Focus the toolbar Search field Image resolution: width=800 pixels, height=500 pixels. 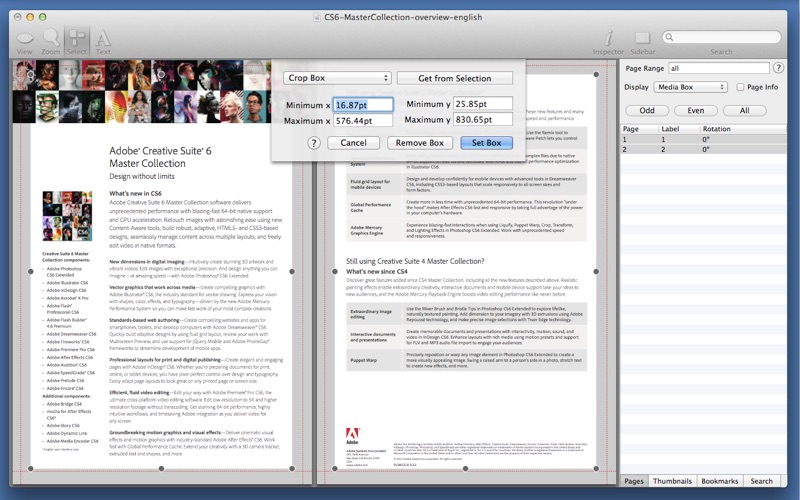721,37
